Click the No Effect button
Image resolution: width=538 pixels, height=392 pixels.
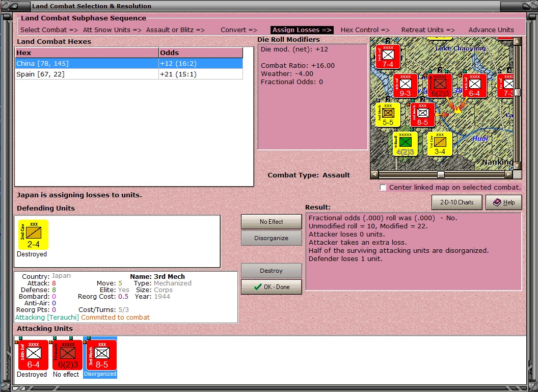point(272,222)
